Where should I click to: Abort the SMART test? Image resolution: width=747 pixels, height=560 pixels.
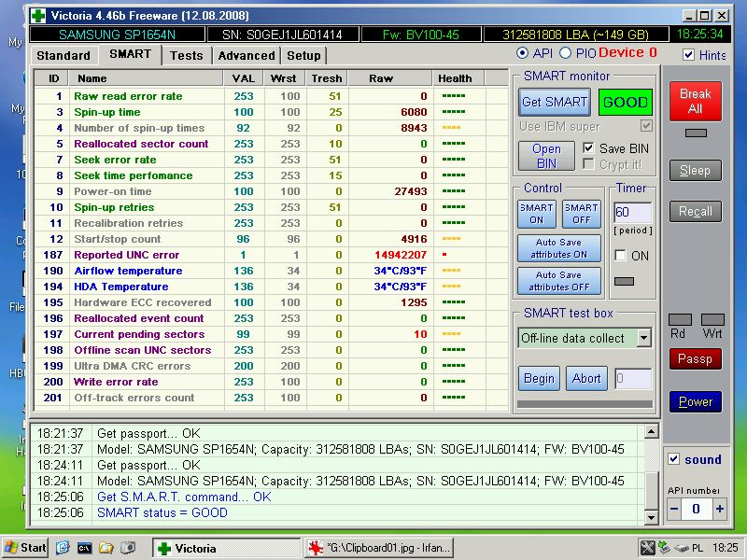(586, 379)
